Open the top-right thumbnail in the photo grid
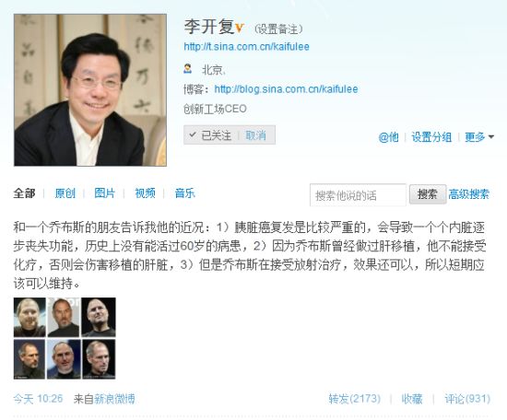This screenshot has height=420, width=507. coord(99,317)
